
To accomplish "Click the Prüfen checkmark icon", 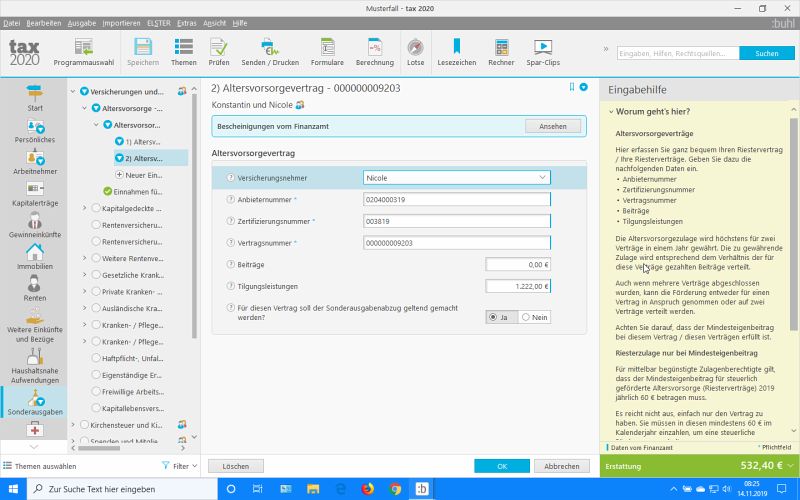I will coord(219,47).
